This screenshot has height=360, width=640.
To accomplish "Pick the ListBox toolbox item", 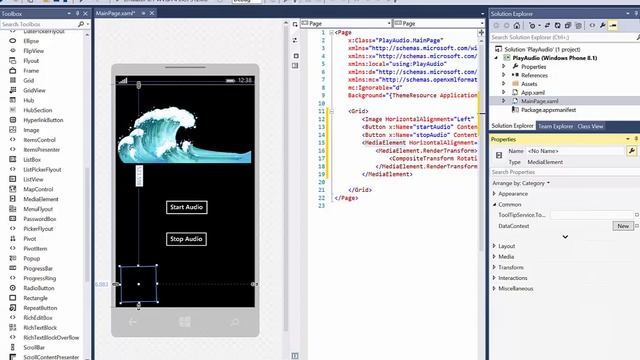I will point(32,160).
